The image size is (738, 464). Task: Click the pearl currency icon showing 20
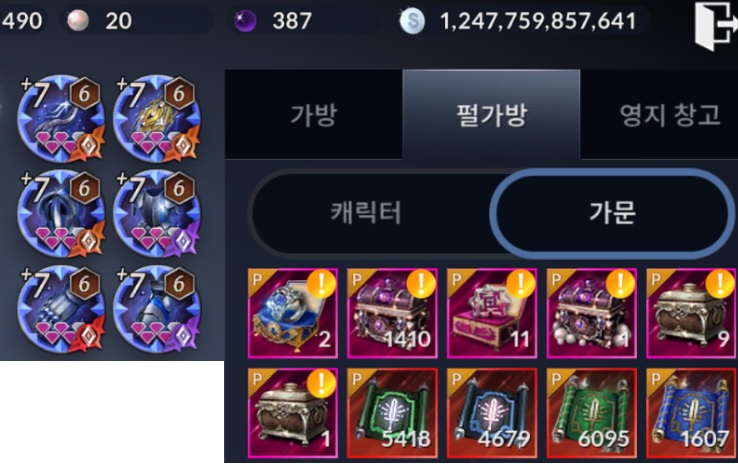click(x=78, y=21)
